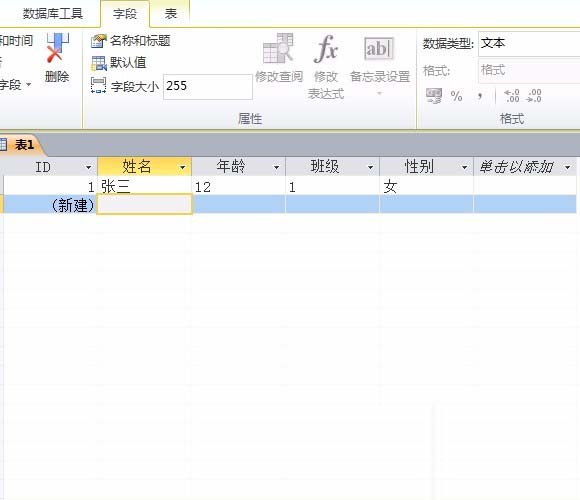
Task: Click the 表1 table icon in tab
Action: coord(3,144)
